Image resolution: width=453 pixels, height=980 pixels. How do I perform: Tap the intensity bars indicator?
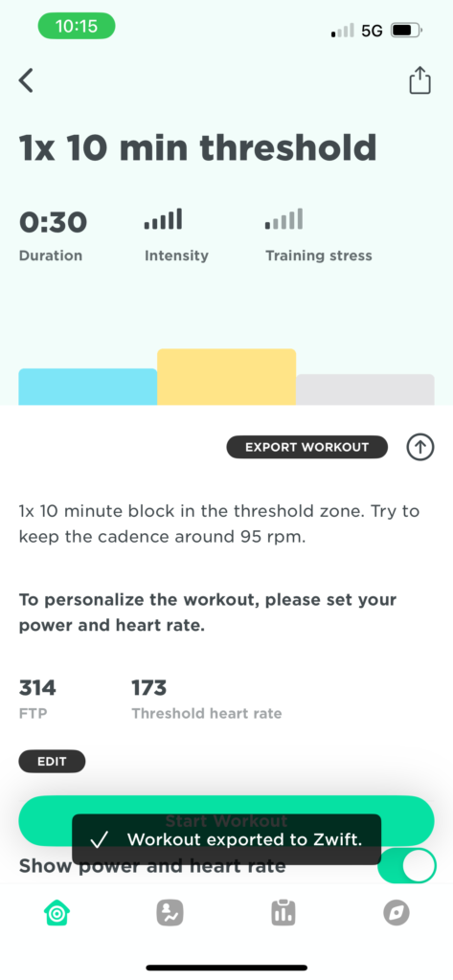point(164,219)
